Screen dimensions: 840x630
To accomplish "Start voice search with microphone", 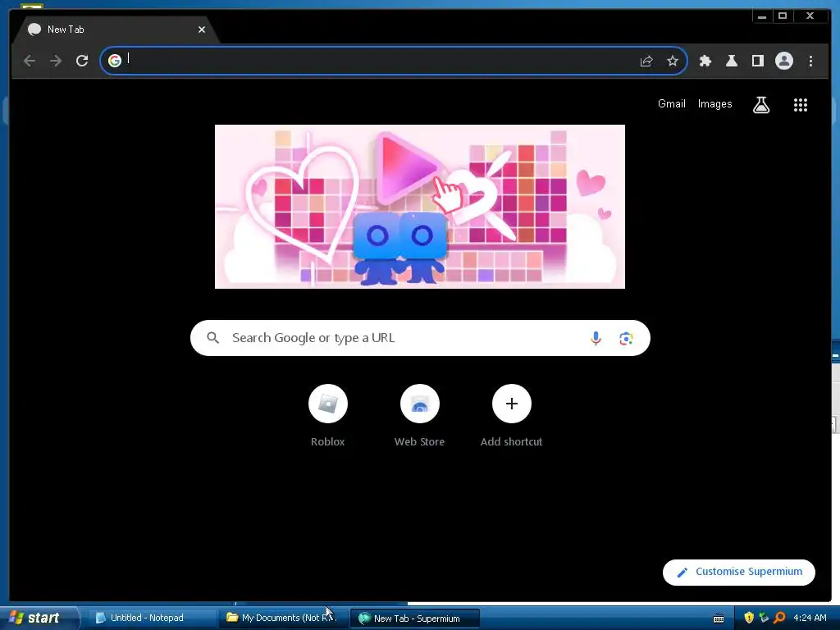I will pos(596,338).
